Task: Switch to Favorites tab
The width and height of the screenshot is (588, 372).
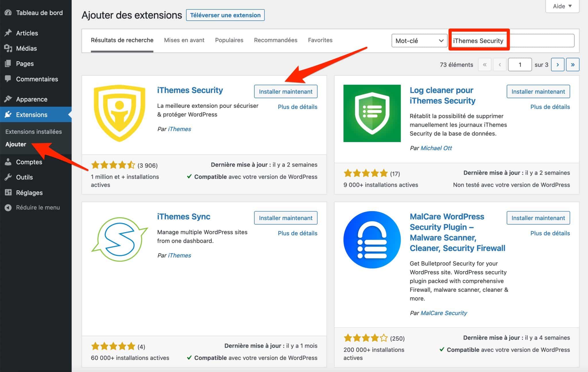Action: point(320,40)
